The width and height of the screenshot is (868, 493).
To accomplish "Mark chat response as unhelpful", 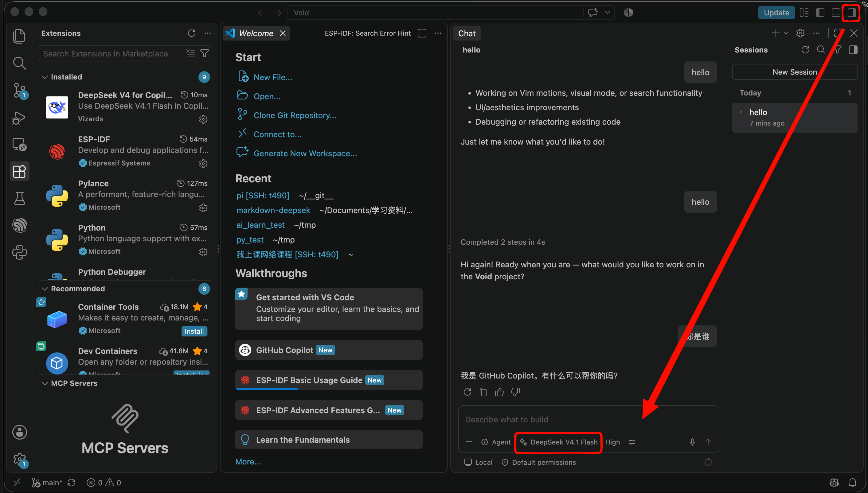I will tap(515, 392).
